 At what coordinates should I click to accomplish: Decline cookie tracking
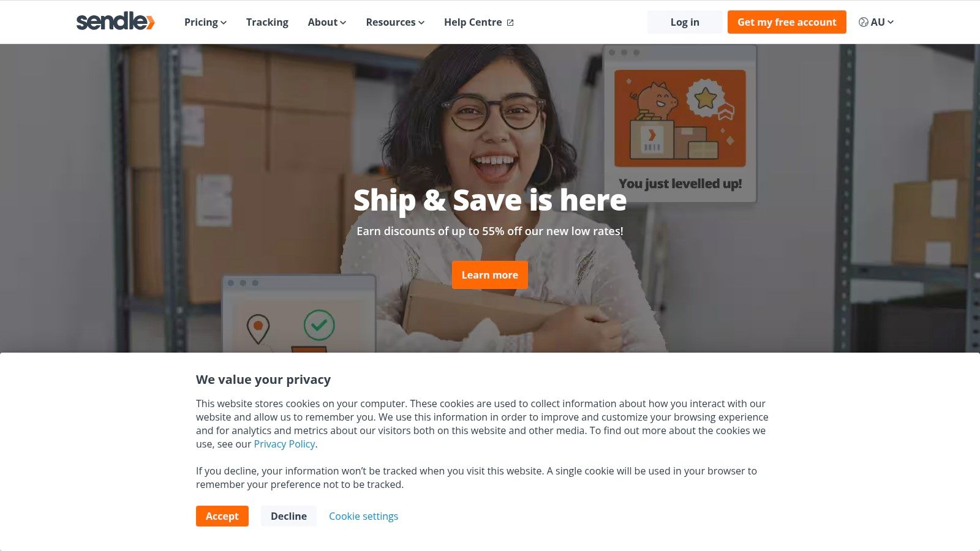pos(288,516)
